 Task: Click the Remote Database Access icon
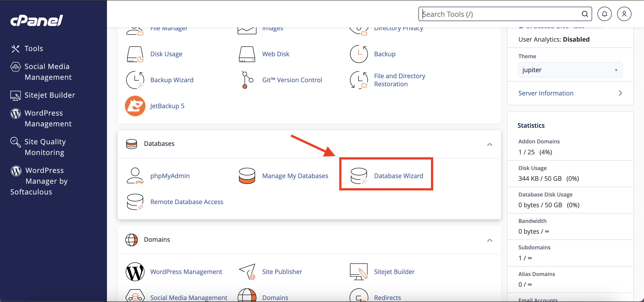point(135,202)
